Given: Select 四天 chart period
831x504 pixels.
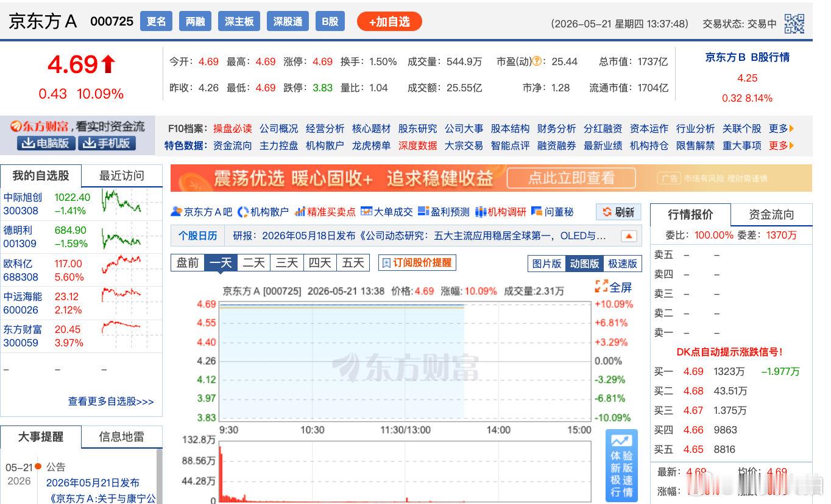Looking at the screenshot, I should click(x=319, y=262).
